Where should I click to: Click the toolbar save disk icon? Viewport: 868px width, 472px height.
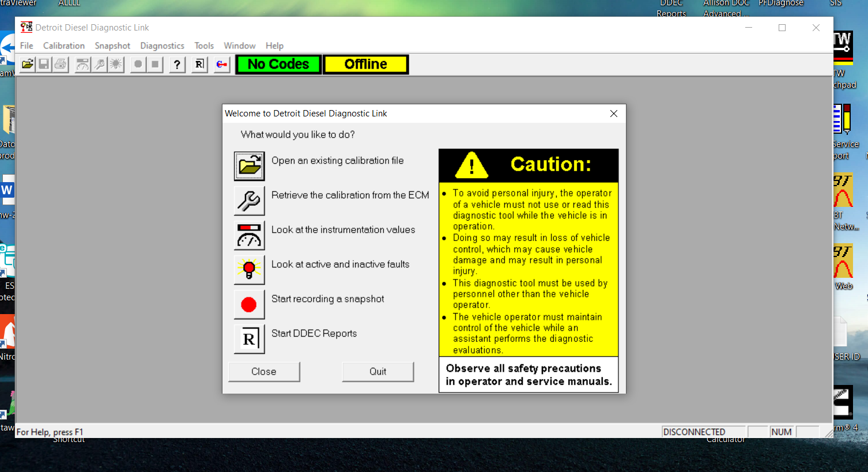[44, 64]
